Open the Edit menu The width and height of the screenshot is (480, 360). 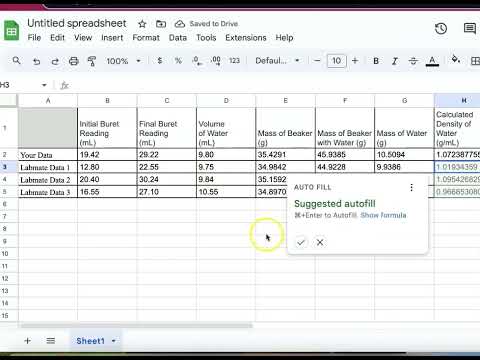coord(57,38)
